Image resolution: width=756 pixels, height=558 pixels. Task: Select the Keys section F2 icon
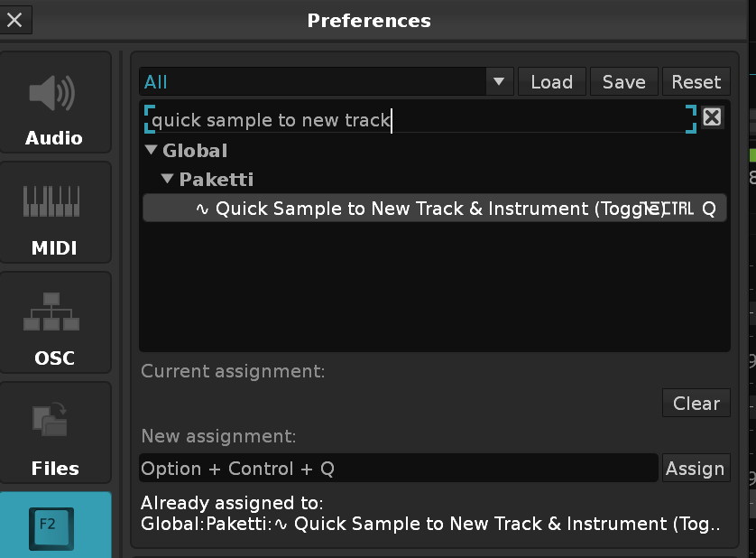tap(55, 525)
